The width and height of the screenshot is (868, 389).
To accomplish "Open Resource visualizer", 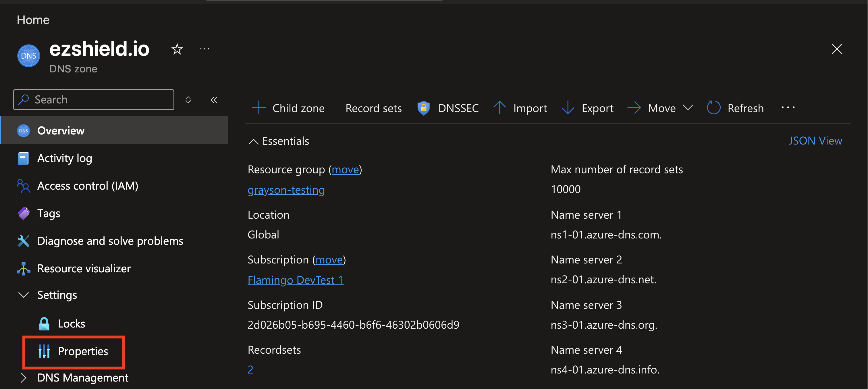I will point(84,269).
